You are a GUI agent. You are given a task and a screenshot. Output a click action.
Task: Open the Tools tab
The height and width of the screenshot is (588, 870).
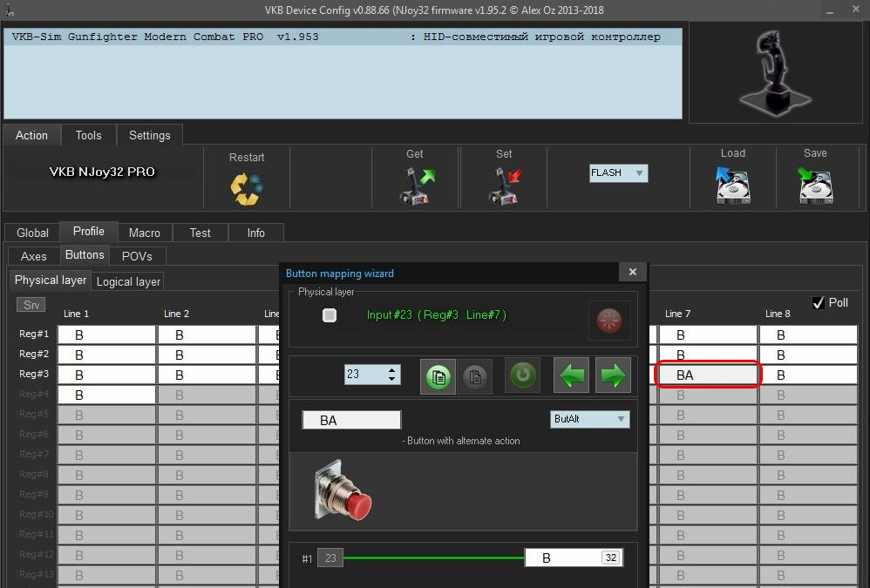(89, 135)
